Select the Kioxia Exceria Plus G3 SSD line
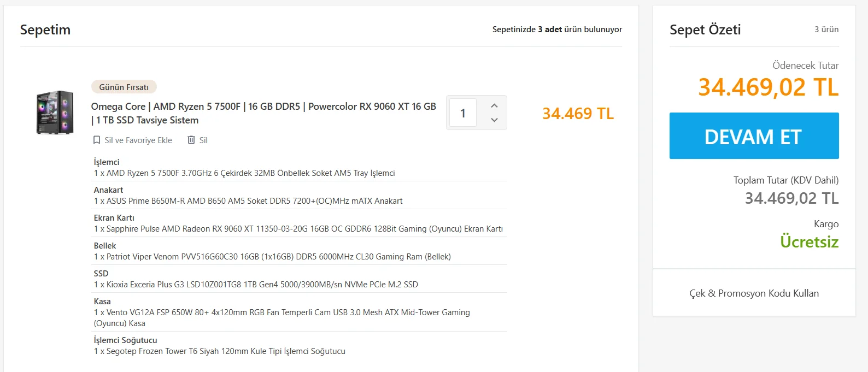Viewport: 868px width, 372px height. [256, 285]
